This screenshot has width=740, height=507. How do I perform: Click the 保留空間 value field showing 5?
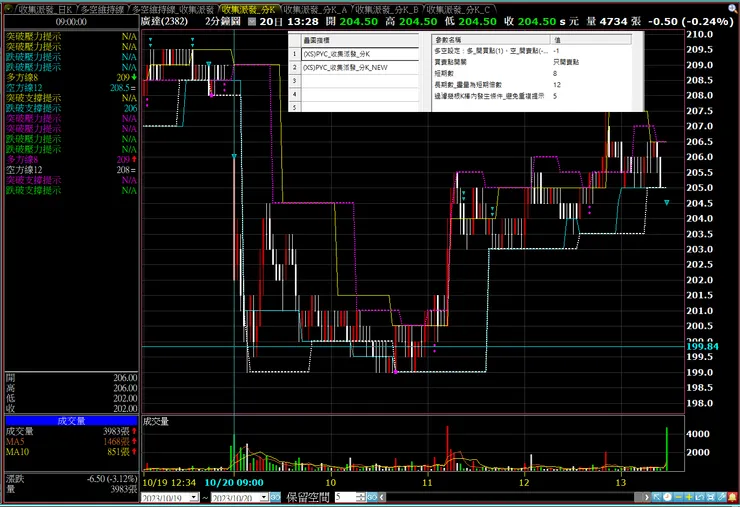click(x=345, y=497)
